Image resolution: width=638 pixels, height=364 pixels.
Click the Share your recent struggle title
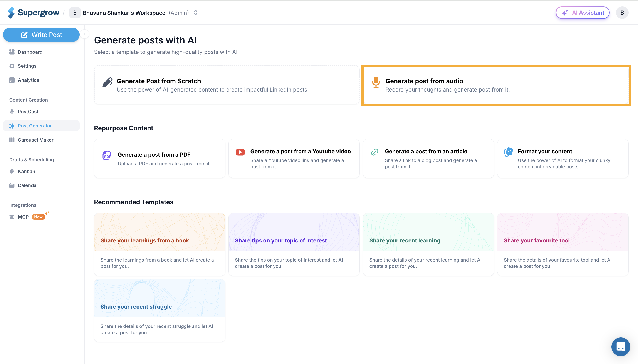(136, 307)
